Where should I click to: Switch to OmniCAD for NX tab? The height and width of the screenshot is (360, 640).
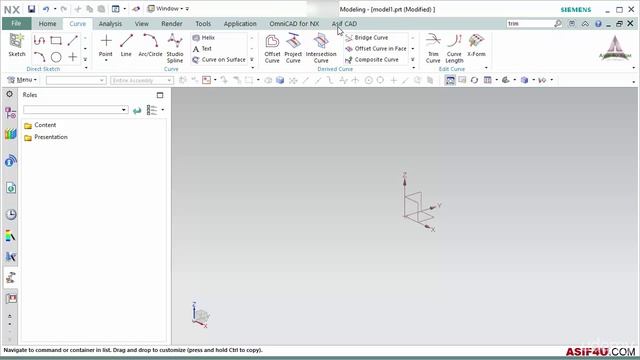(x=294, y=24)
